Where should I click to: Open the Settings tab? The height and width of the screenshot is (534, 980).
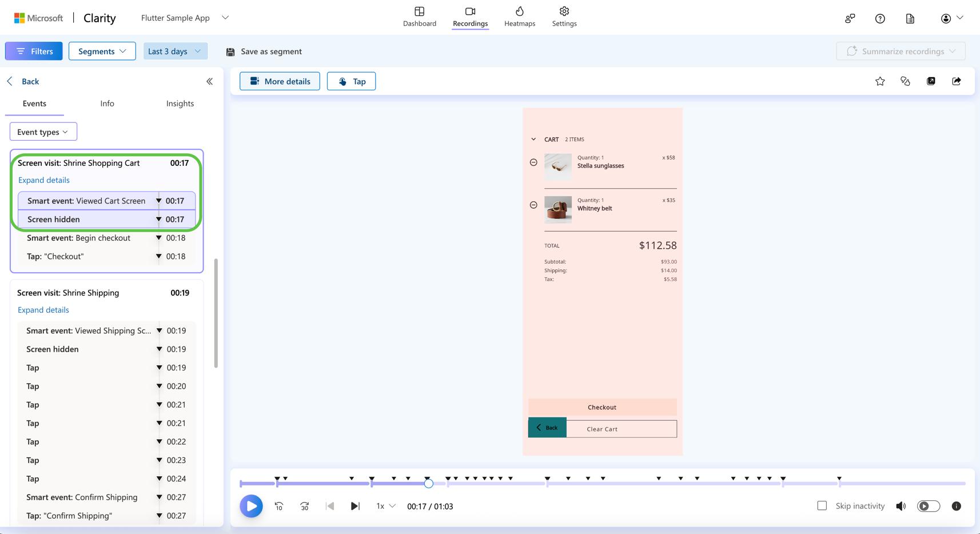564,17
